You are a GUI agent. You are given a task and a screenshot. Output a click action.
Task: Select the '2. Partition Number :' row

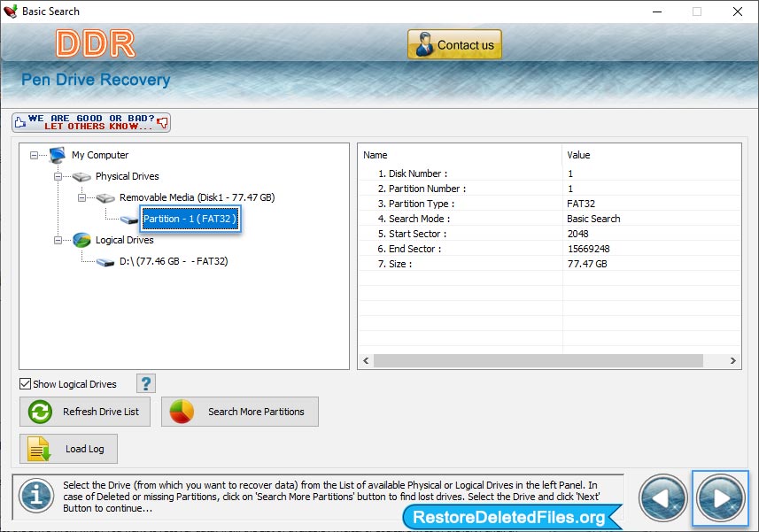(550, 189)
